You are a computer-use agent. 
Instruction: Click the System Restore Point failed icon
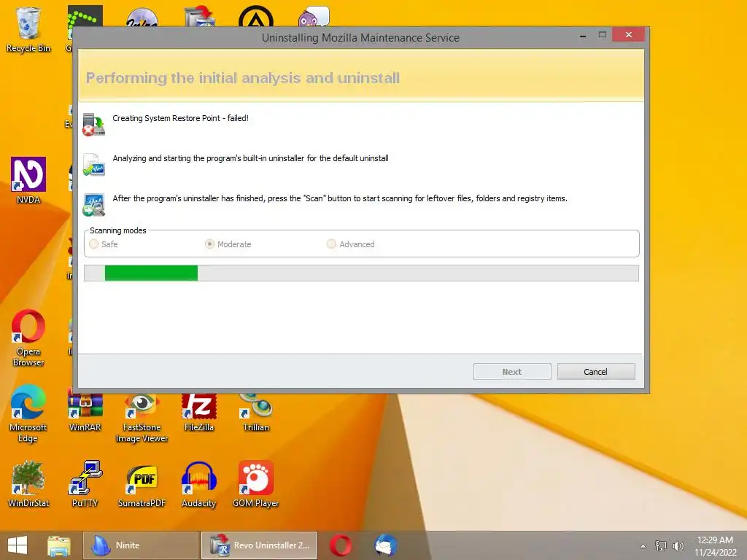[93, 124]
